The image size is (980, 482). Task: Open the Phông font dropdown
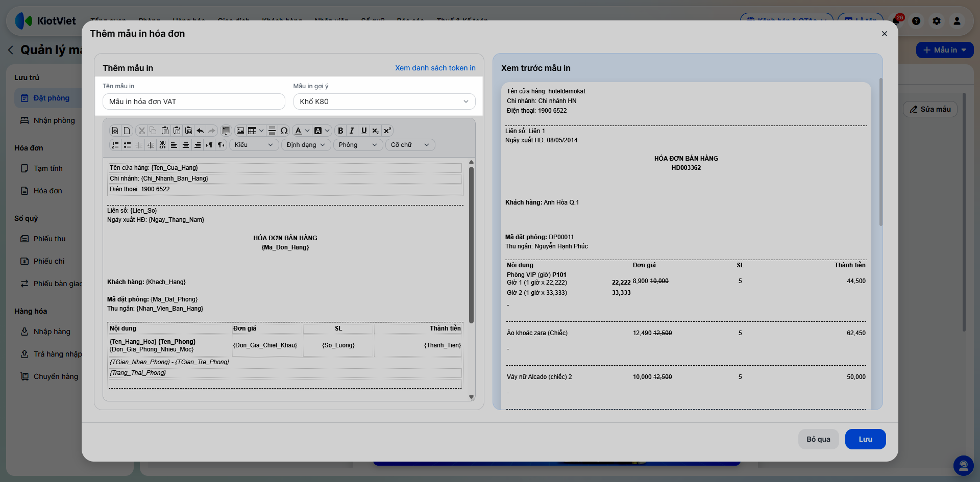pyautogui.click(x=358, y=145)
